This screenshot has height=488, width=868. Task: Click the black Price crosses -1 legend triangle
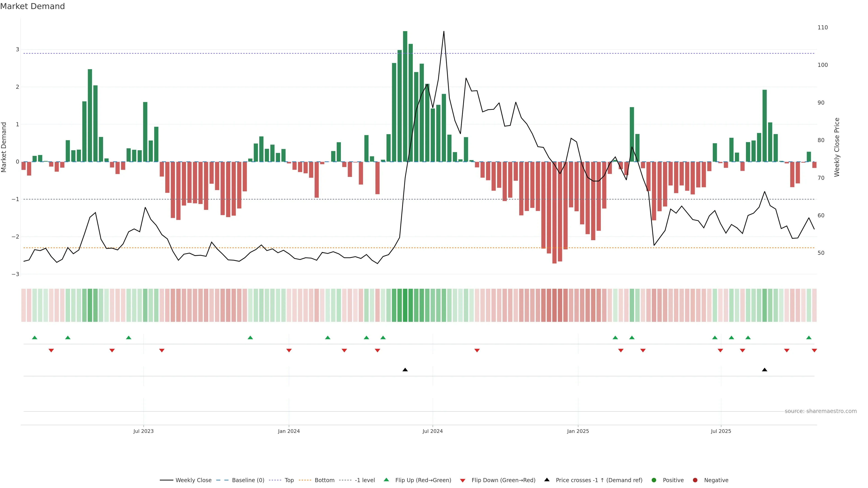pyautogui.click(x=547, y=480)
